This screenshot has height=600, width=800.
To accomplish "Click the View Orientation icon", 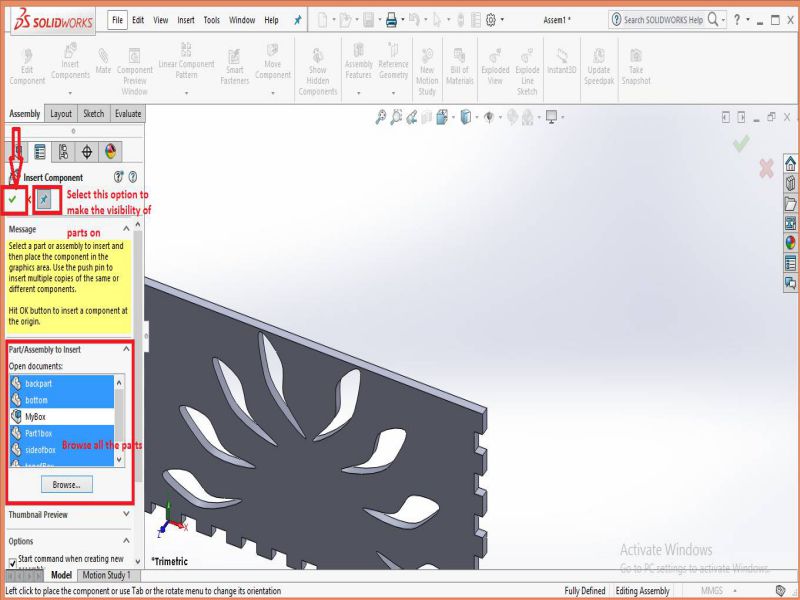I will (442, 117).
